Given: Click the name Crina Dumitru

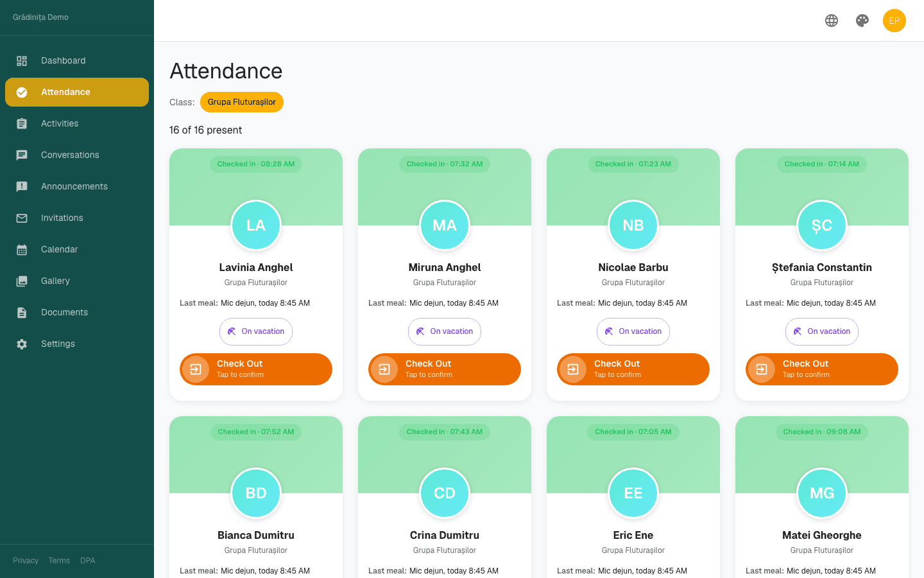Looking at the screenshot, I should pos(445,536).
